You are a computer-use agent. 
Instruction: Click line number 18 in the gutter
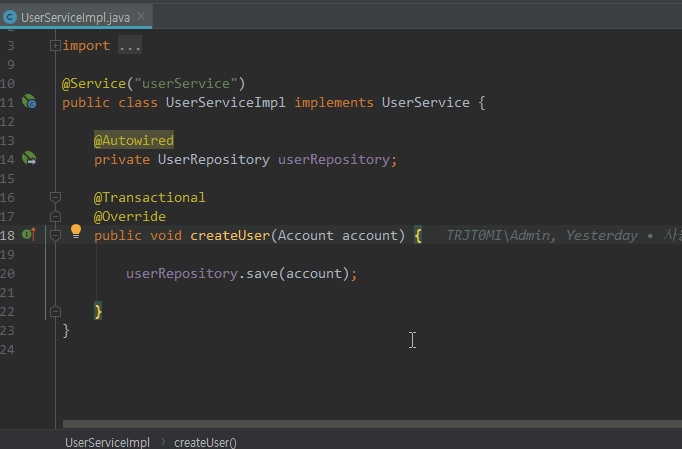coord(7,235)
